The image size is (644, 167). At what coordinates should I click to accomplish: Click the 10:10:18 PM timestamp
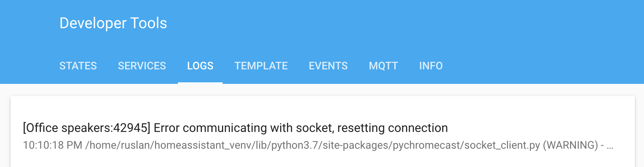tap(52, 145)
